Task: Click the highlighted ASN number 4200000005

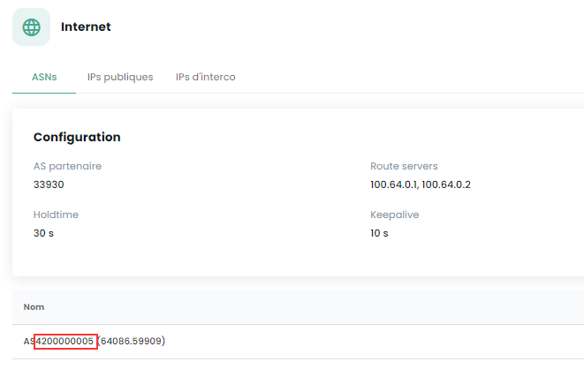Action: [x=65, y=341]
